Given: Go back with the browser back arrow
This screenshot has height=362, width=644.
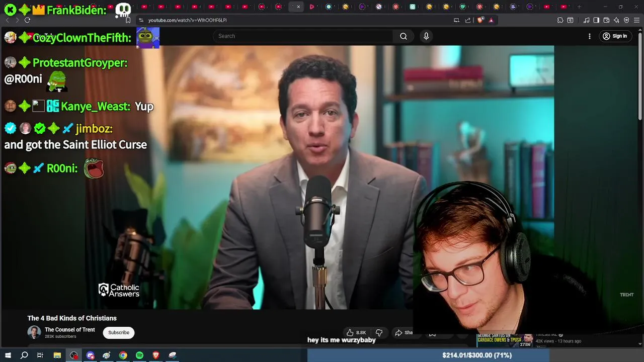Looking at the screenshot, I should tap(7, 20).
